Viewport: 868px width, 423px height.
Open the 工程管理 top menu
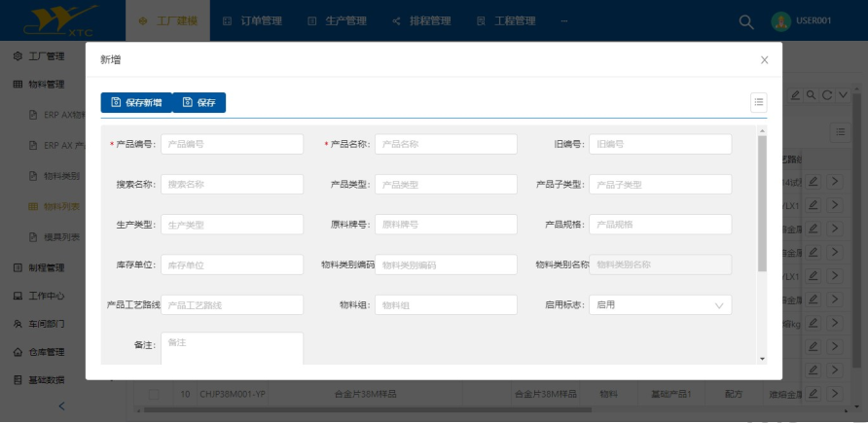[x=506, y=21]
